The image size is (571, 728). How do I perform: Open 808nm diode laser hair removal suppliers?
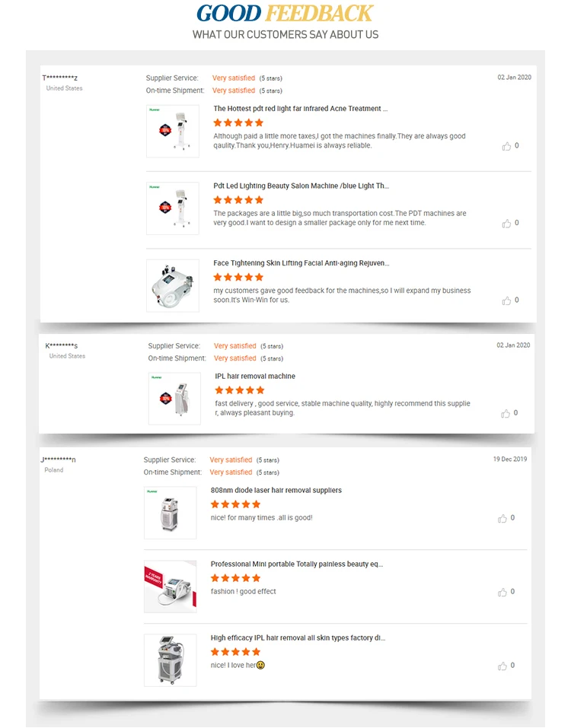[x=276, y=491]
